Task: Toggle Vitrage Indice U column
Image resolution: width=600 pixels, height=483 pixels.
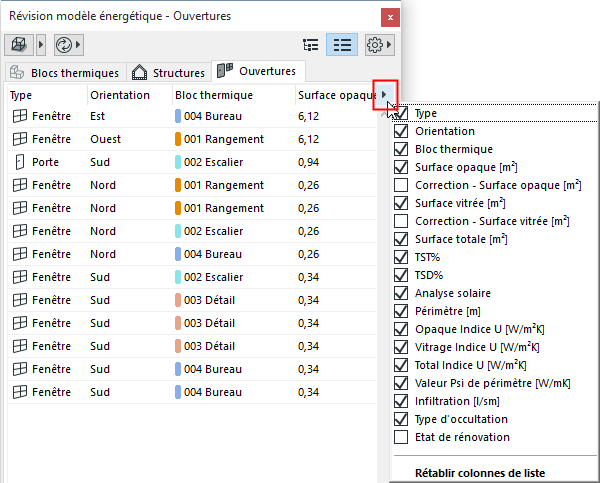Action: [401, 347]
